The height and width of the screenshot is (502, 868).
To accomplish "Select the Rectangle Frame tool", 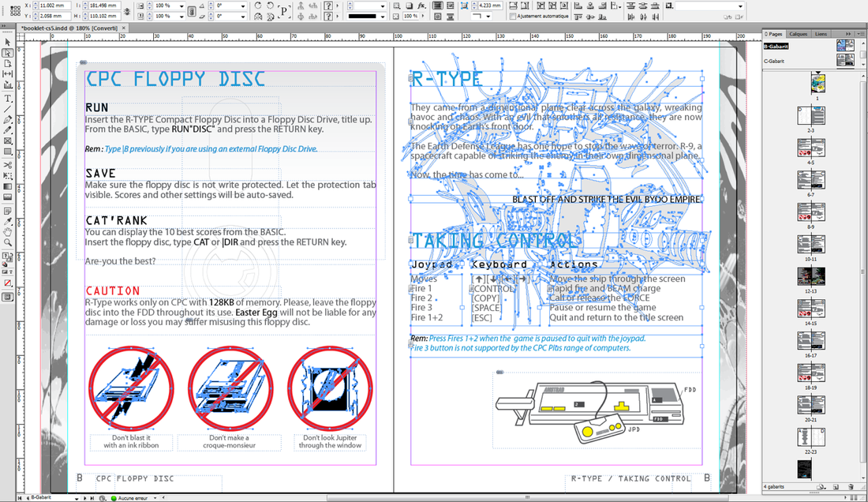I will (8, 141).
